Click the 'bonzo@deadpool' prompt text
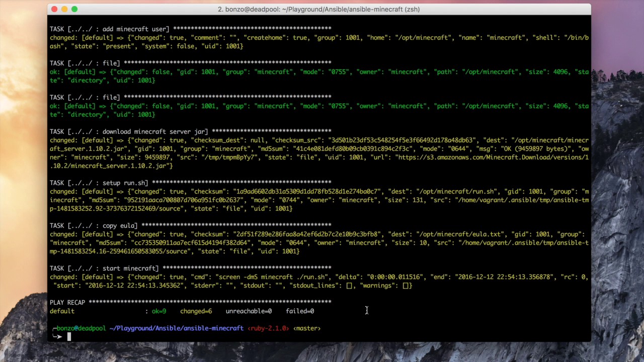This screenshot has height=362, width=644. [81, 328]
